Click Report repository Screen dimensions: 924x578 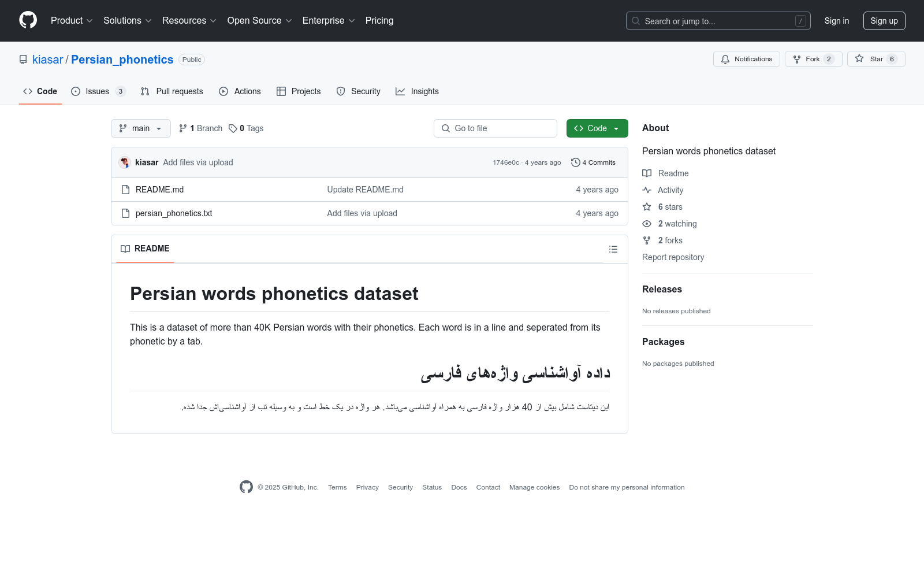click(673, 257)
